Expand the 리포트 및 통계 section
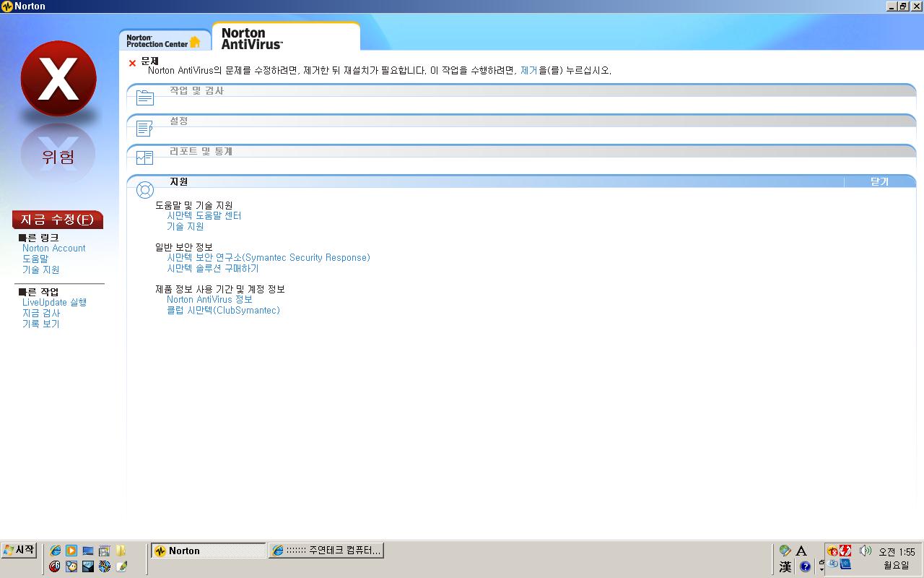This screenshot has width=924, height=578. 521,151
